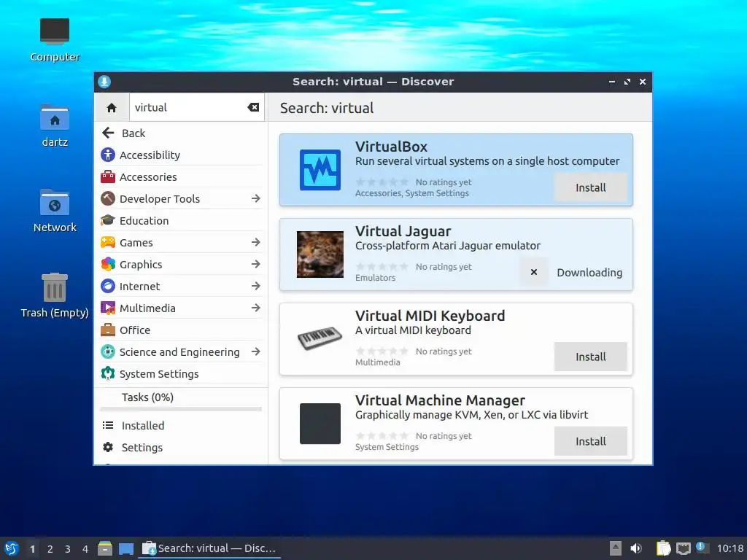747x560 pixels.
Task: Open the Network desktop icon
Action: [55, 203]
